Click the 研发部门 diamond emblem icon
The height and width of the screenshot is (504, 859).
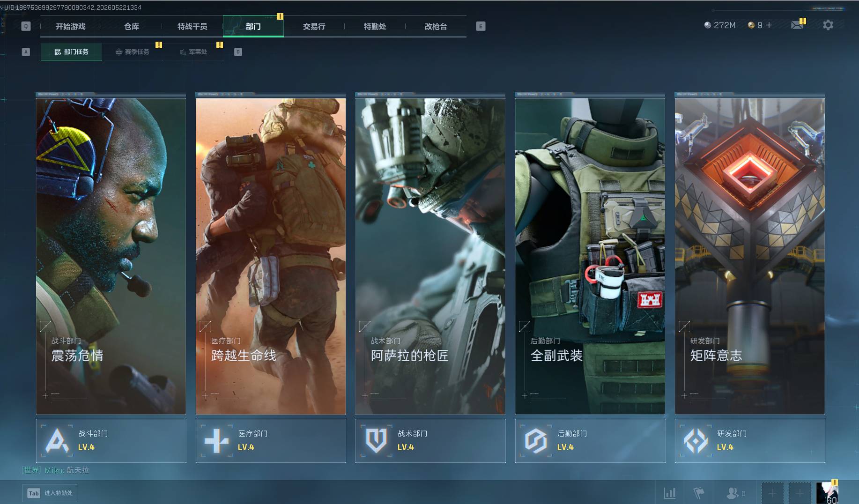pyautogui.click(x=696, y=440)
